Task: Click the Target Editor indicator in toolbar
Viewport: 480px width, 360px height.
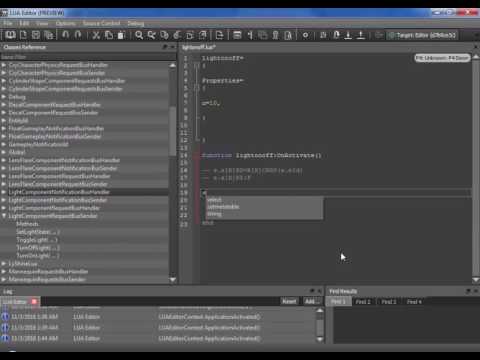Action: (x=422, y=35)
